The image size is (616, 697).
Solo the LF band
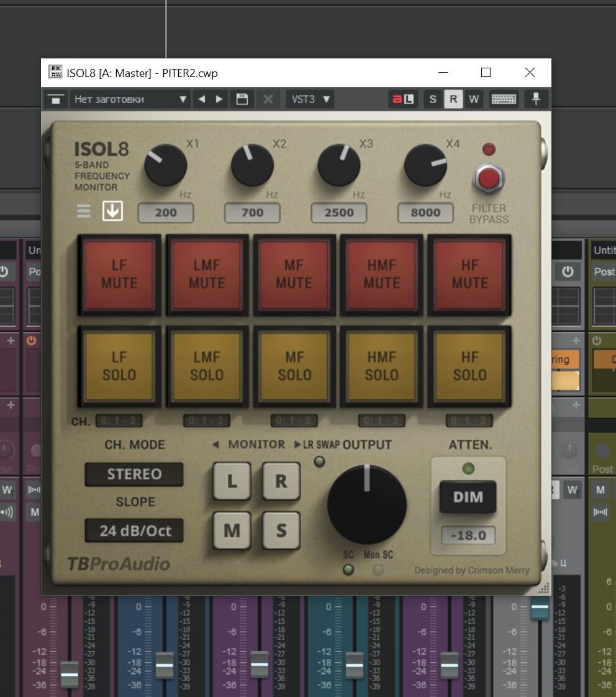click(x=119, y=366)
